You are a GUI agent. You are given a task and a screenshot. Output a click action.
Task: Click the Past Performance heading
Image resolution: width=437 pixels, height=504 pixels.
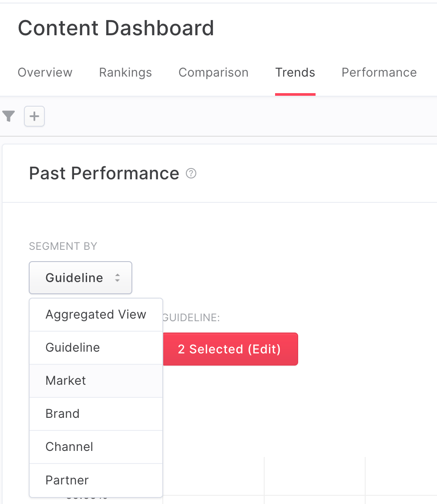104,174
